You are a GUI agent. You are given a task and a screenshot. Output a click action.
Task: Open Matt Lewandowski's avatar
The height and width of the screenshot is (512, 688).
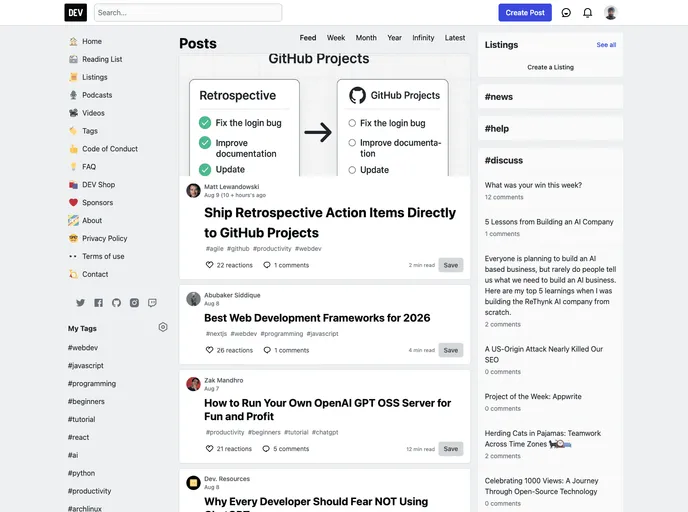coord(193,190)
